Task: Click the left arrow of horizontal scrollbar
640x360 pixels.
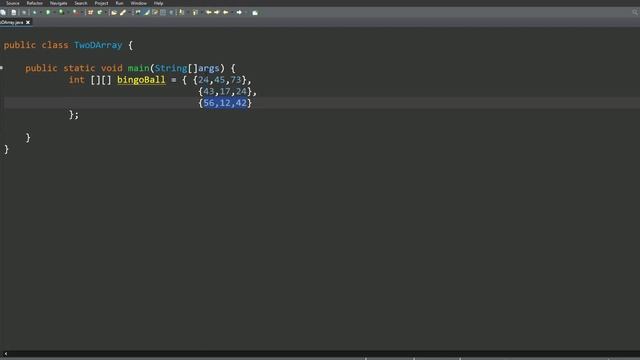Action: 5,354
